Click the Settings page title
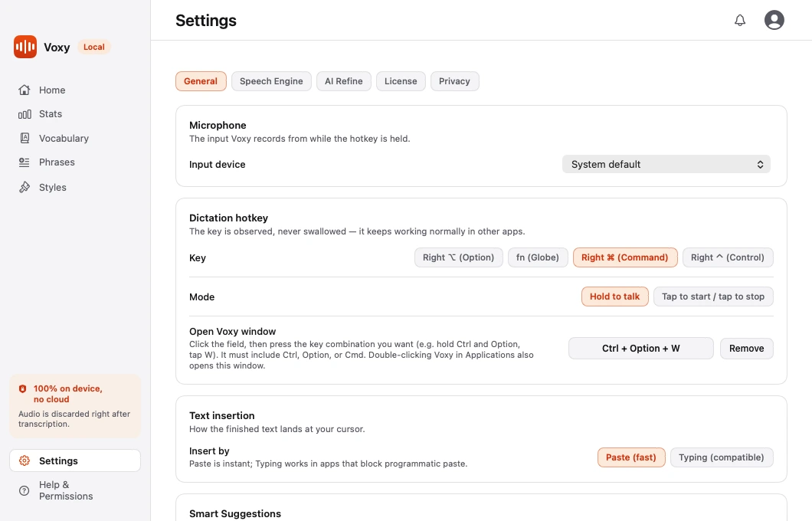 pos(206,21)
